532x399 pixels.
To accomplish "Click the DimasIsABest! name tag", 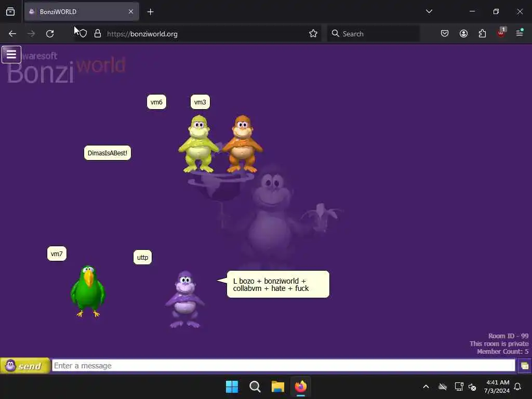I will tap(108, 153).
